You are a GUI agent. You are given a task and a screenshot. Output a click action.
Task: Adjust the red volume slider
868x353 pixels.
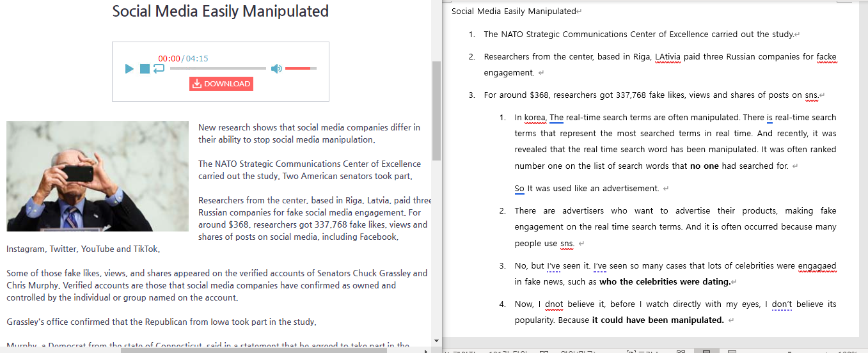click(x=301, y=68)
